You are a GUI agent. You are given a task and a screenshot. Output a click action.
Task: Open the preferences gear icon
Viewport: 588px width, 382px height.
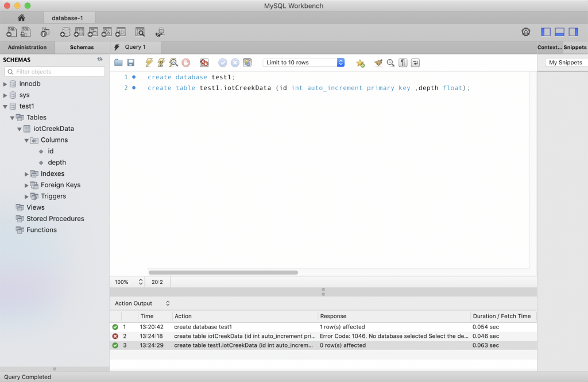click(x=526, y=32)
